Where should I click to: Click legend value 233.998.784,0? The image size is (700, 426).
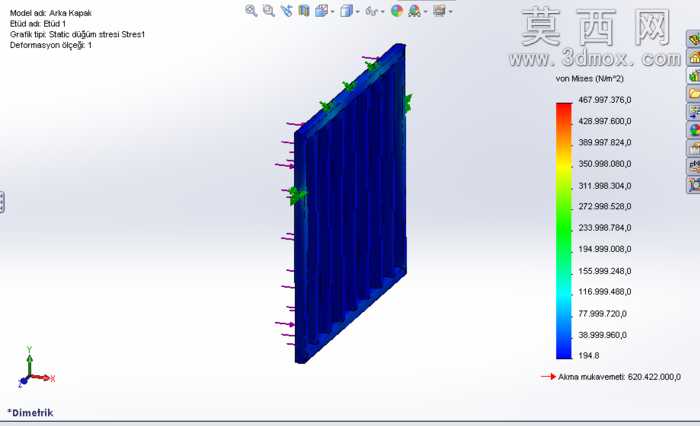tap(605, 228)
